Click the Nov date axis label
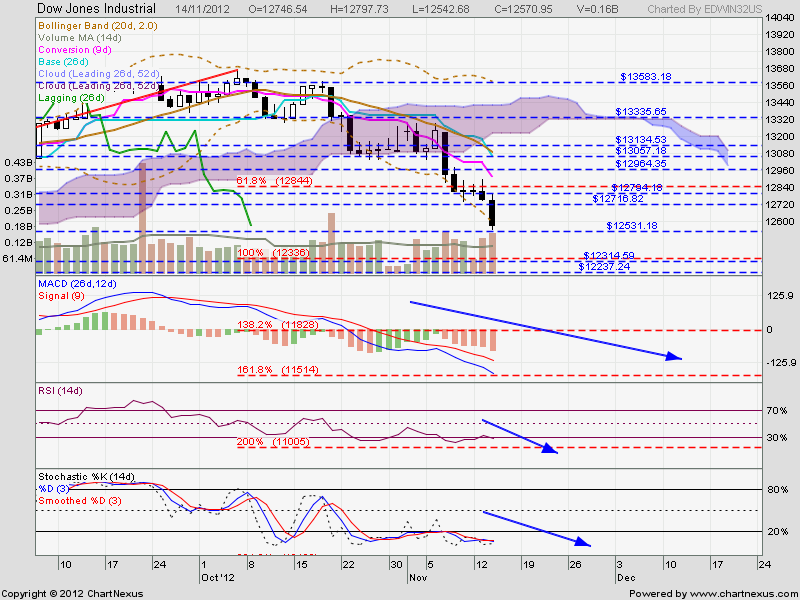This screenshot has height=600, width=800. (x=417, y=578)
